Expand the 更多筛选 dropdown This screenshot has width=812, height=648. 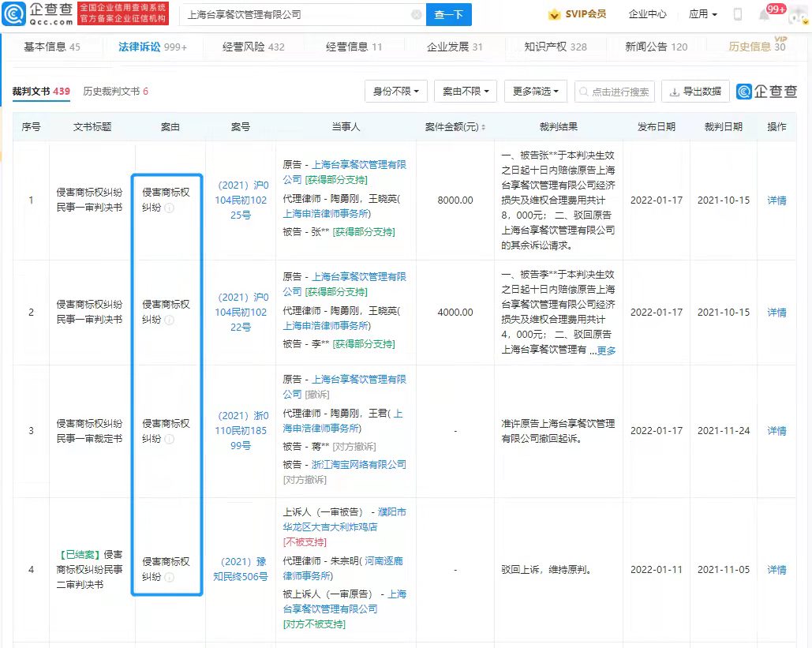[x=536, y=92]
